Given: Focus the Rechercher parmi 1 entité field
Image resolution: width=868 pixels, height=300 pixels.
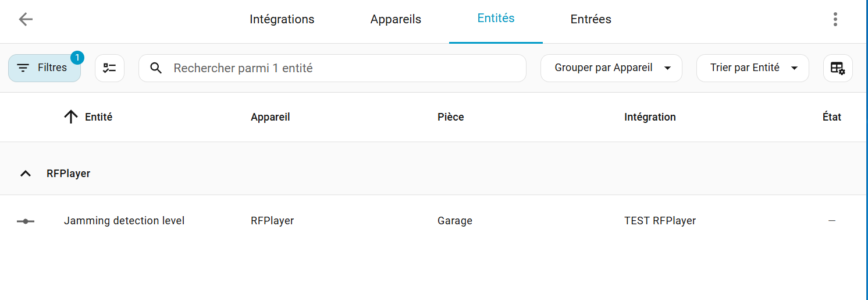Looking at the screenshot, I should (343, 68).
